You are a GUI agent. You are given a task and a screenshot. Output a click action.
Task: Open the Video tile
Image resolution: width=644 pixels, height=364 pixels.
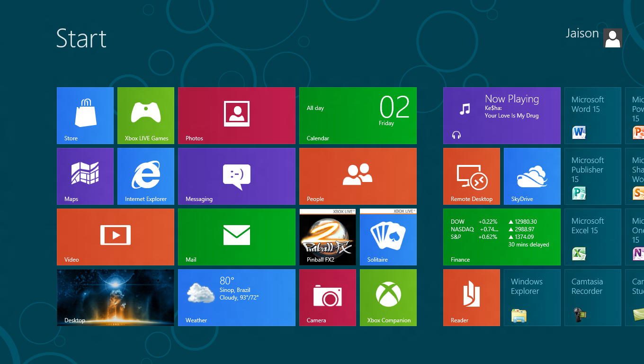click(x=116, y=237)
